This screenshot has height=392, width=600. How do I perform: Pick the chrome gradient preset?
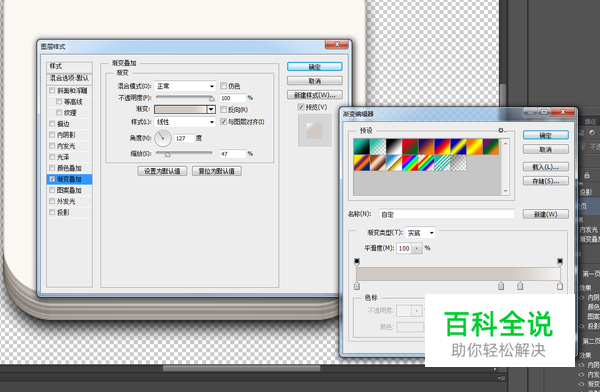[394, 163]
